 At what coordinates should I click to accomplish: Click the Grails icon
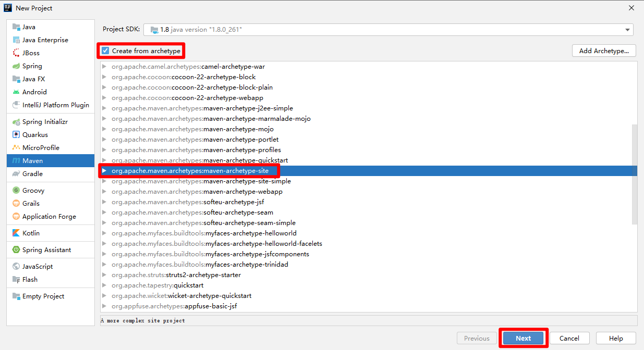16,204
